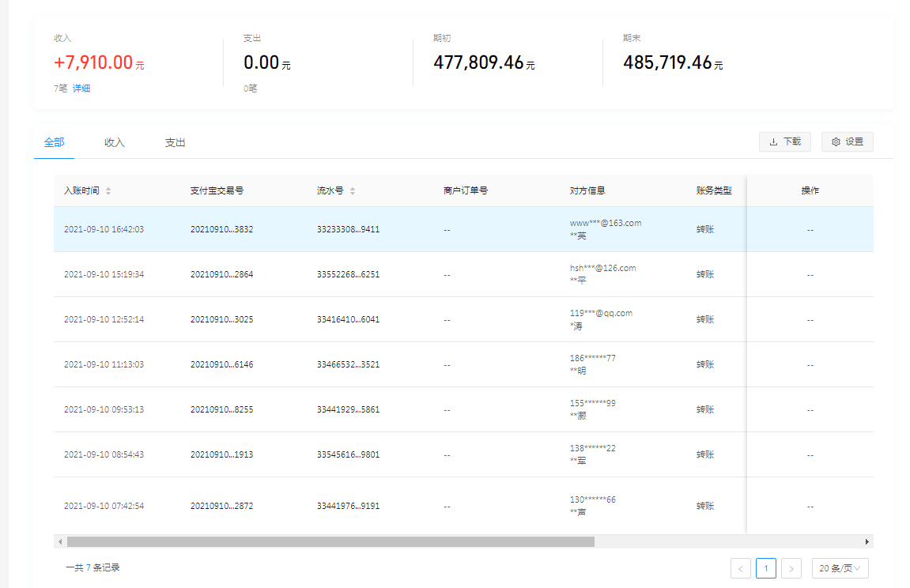Switch to the 支出 tab
910x588 pixels.
pyautogui.click(x=175, y=143)
